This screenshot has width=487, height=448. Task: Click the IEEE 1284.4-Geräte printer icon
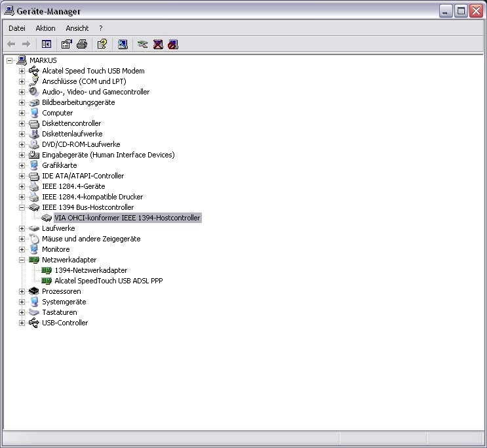coord(34,186)
